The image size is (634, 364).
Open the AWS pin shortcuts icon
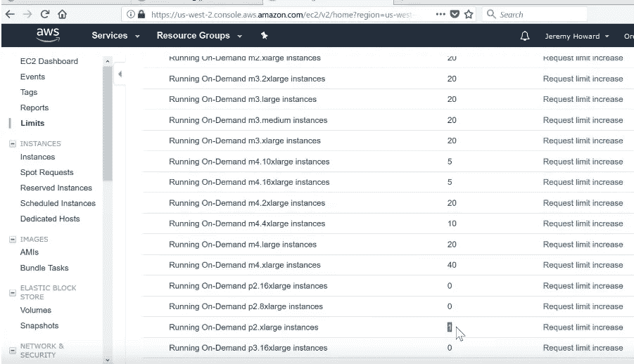pyautogui.click(x=264, y=36)
